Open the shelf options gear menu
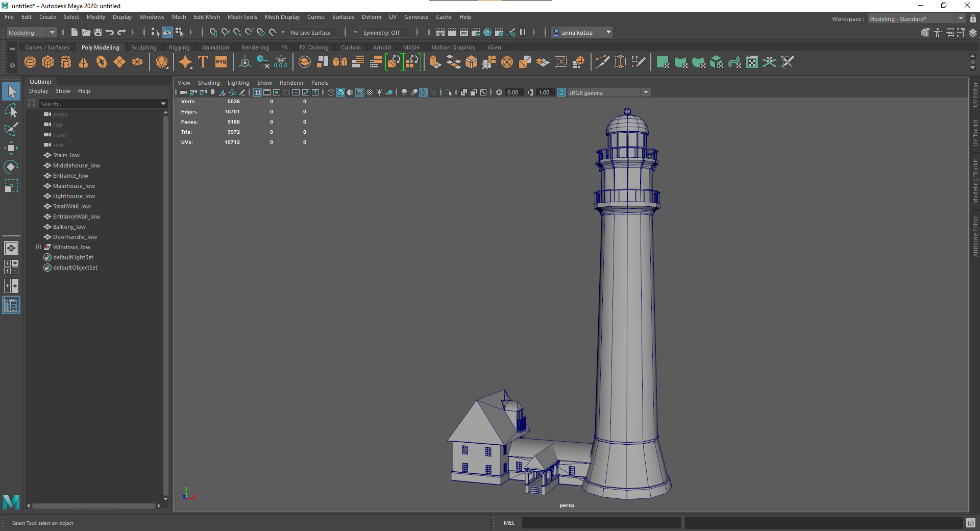Viewport: 980px width, 531px height. (12, 65)
